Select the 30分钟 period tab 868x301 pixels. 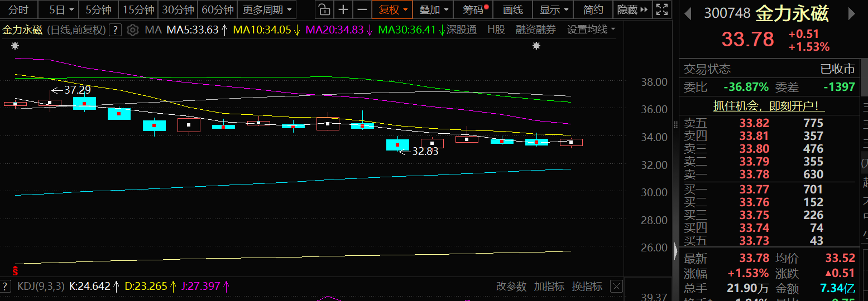[x=178, y=9]
